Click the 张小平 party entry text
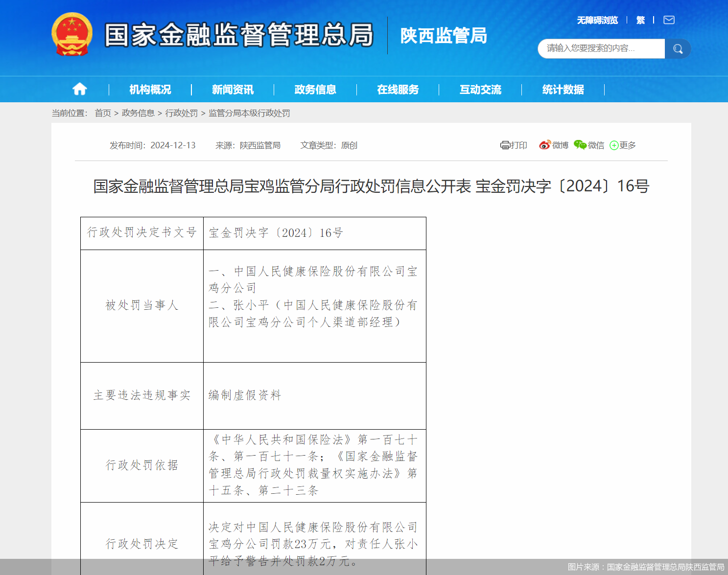The height and width of the screenshot is (575, 728). [312, 314]
